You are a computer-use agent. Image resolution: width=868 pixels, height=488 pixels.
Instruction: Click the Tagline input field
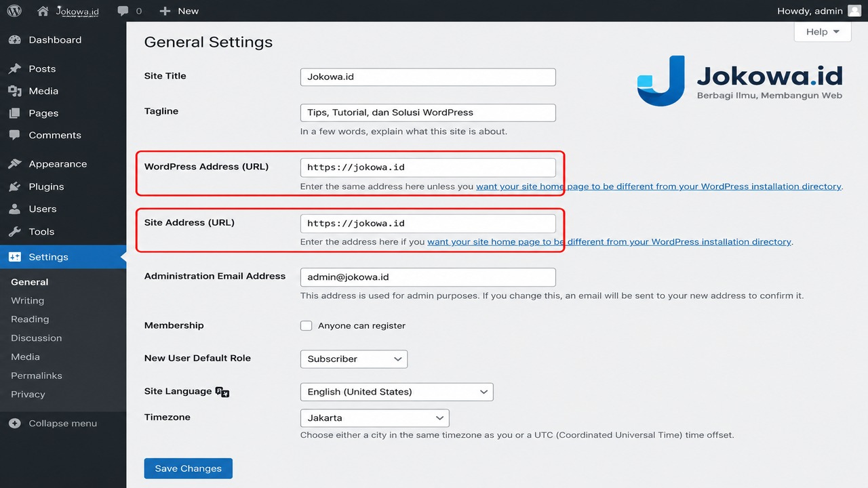[x=428, y=113]
